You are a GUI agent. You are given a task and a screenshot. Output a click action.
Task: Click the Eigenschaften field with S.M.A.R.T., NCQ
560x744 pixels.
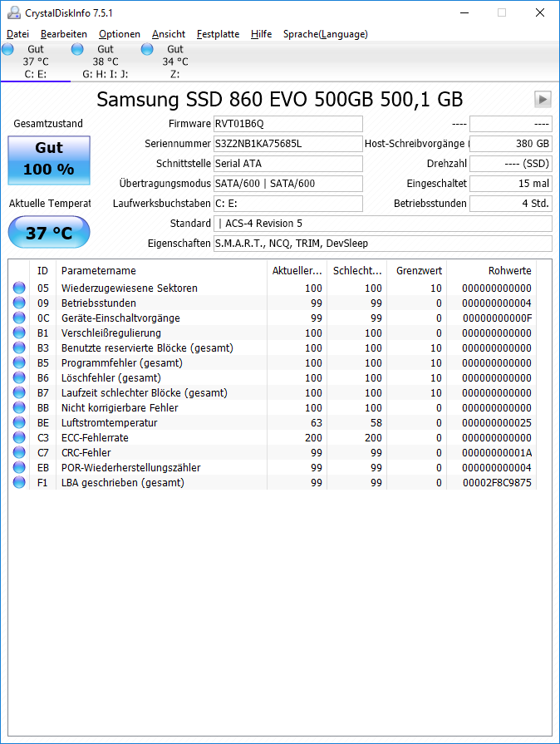pos(383,244)
